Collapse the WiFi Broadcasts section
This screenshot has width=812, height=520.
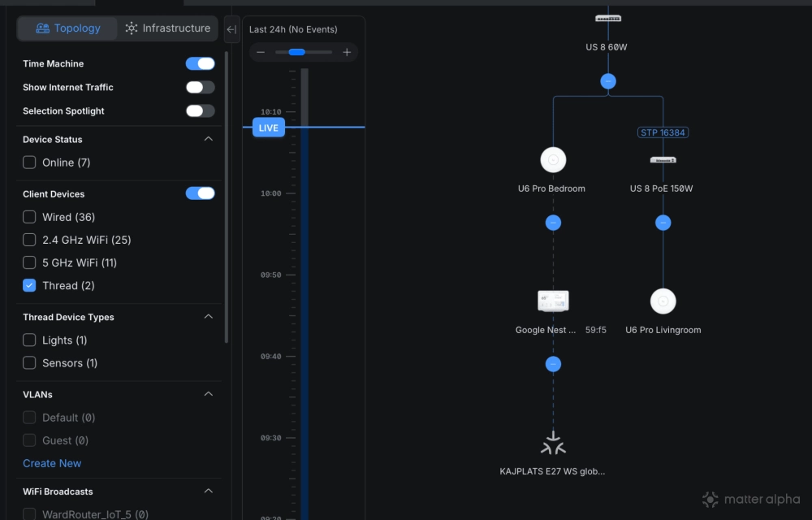point(208,492)
